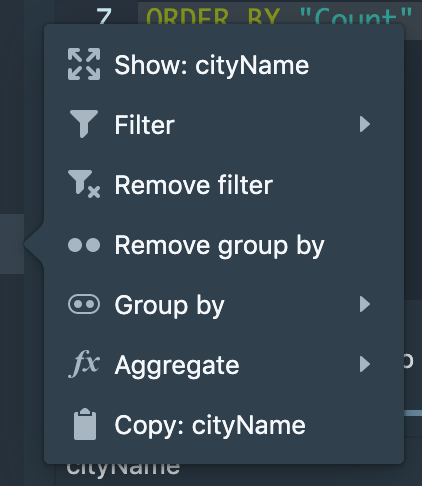Select the "Remove filter" menu entry text
This screenshot has width=422, height=486.
coord(193,185)
